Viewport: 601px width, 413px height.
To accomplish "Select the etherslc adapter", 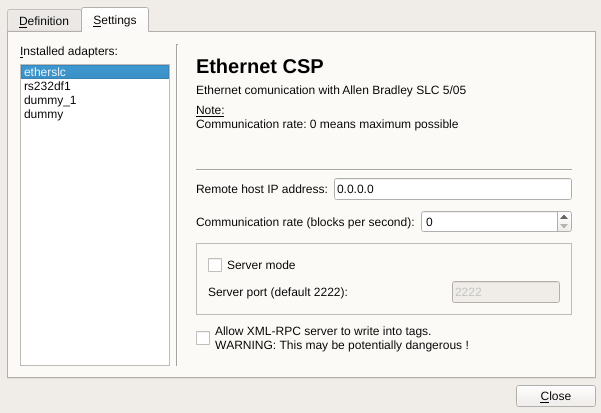I will (x=95, y=72).
